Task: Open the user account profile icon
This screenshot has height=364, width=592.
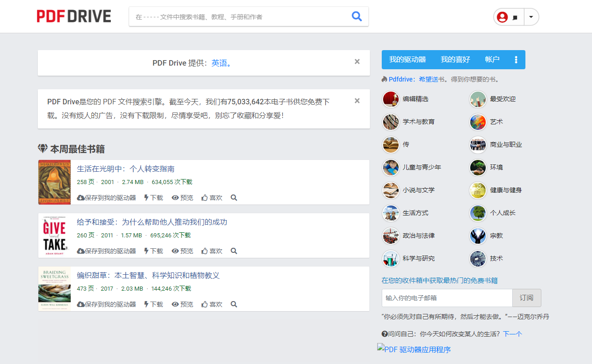Action: (x=502, y=16)
